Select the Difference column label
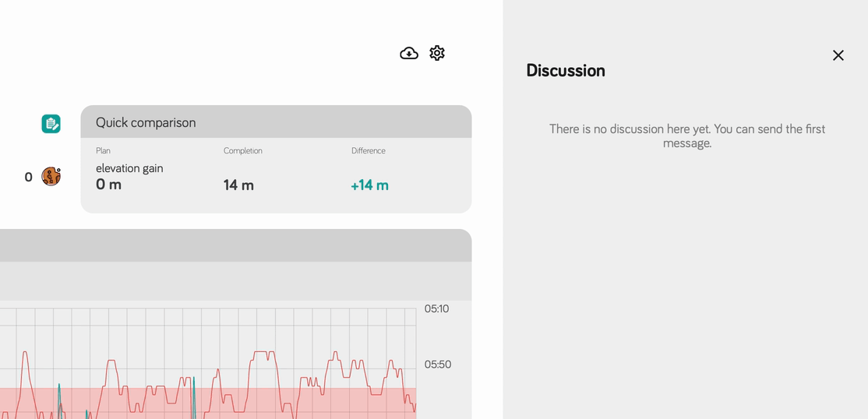 point(368,151)
